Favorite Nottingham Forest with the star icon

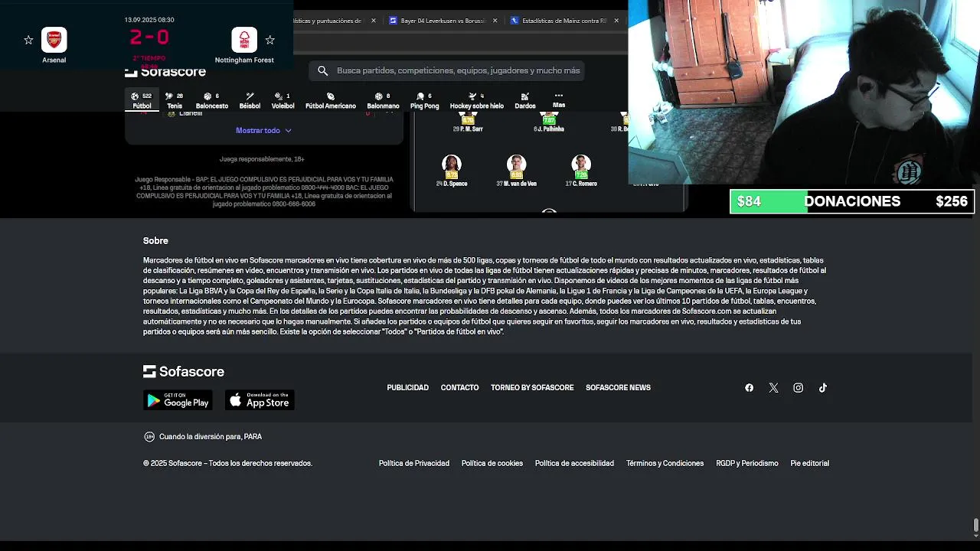pyautogui.click(x=269, y=40)
